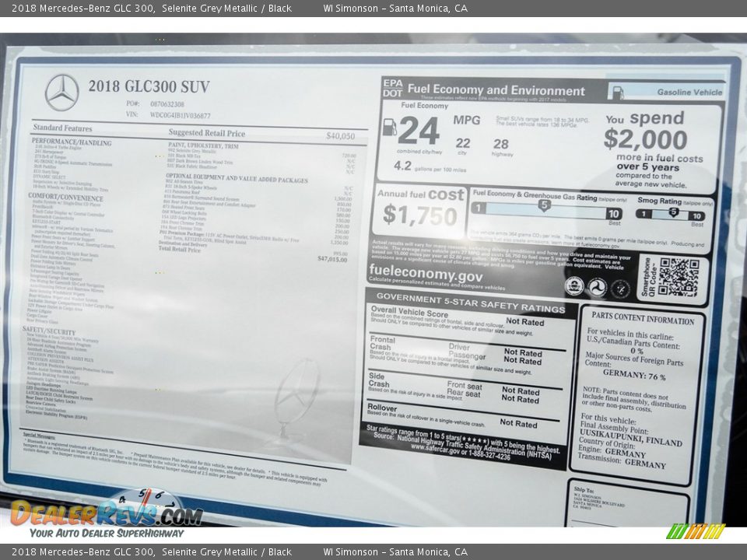The width and height of the screenshot is (747, 560).
Task: Click the faint Mercedes hood ornament watermark
Action: (294, 397)
